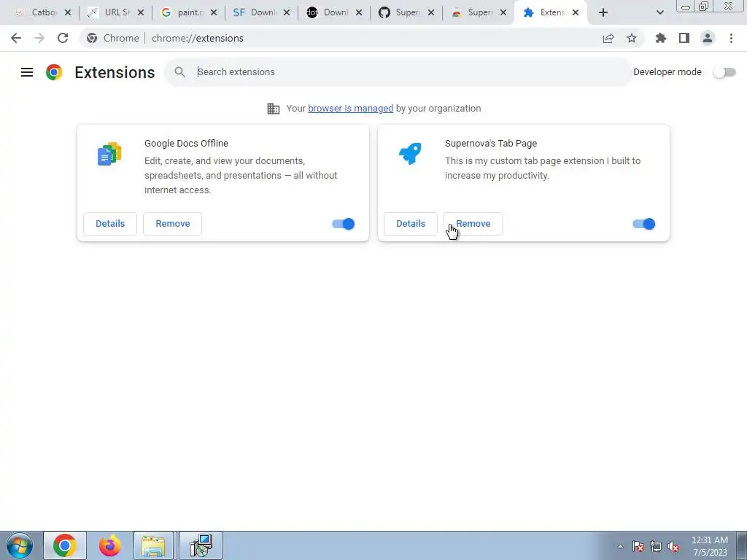Close the Catbox tab
The height and width of the screenshot is (560, 747).
coord(68,13)
